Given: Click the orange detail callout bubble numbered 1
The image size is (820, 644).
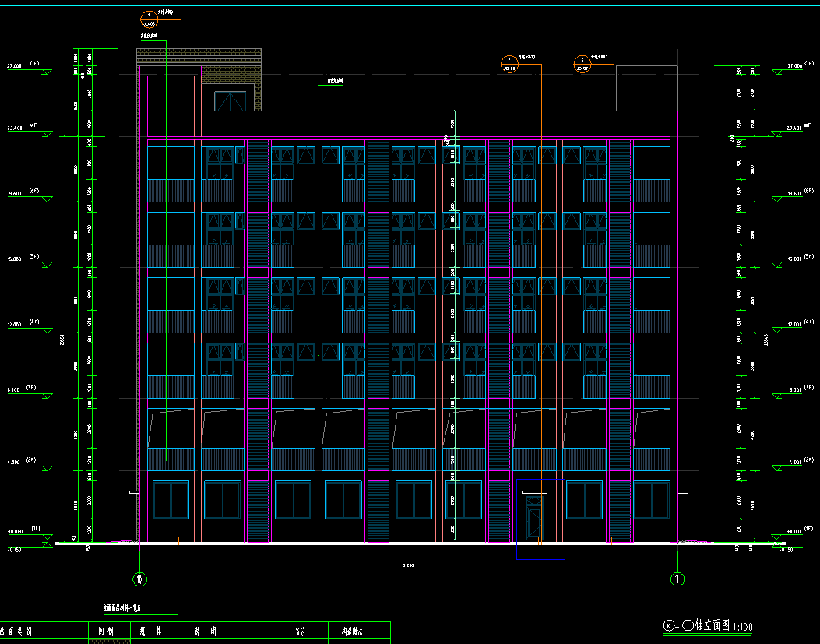Looking at the screenshot, I should click(149, 19).
